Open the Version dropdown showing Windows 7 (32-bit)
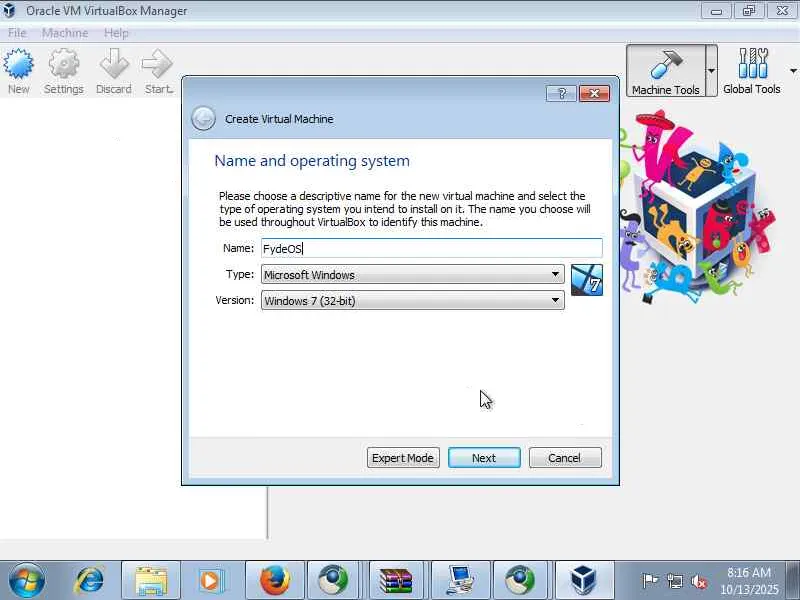800x600 pixels. tap(412, 301)
